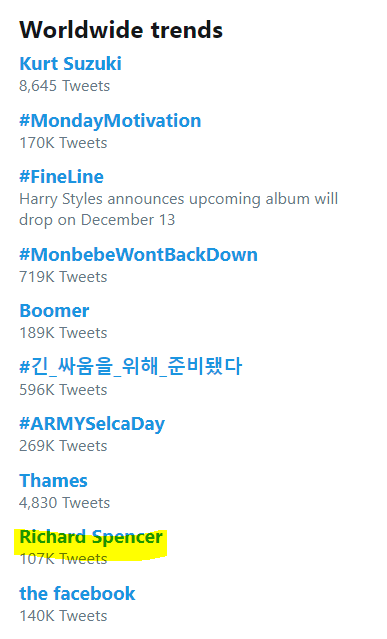Viewport: 387px width, 639px height.
Task: Open the #FineLine hashtag trend
Action: 62,177
